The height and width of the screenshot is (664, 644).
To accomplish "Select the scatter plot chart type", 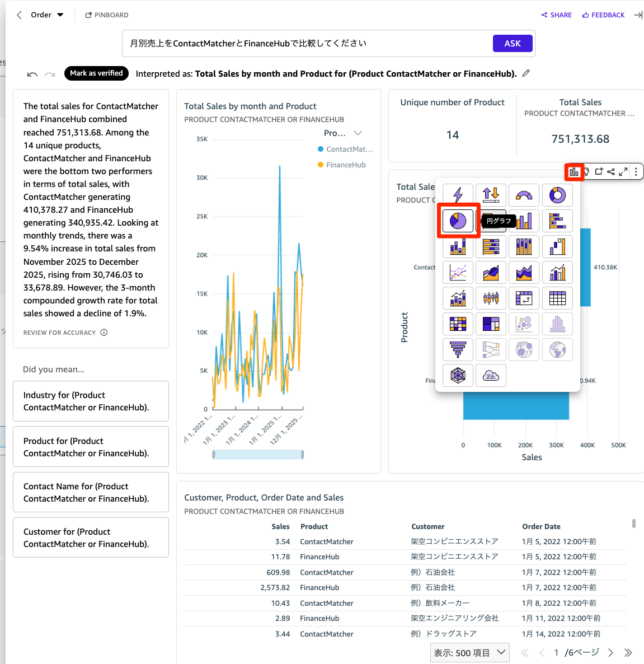I will (x=524, y=324).
